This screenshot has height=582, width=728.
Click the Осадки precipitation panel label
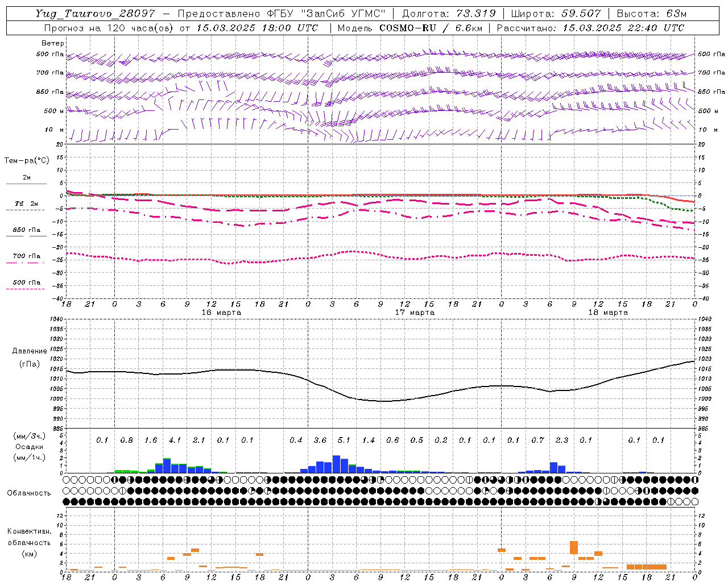(30, 447)
